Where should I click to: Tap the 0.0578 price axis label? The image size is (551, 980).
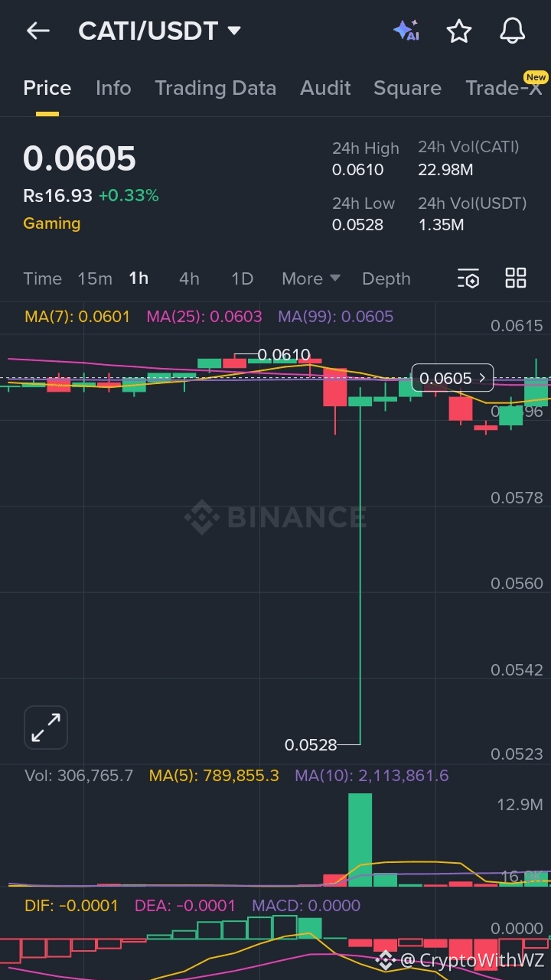(x=517, y=498)
